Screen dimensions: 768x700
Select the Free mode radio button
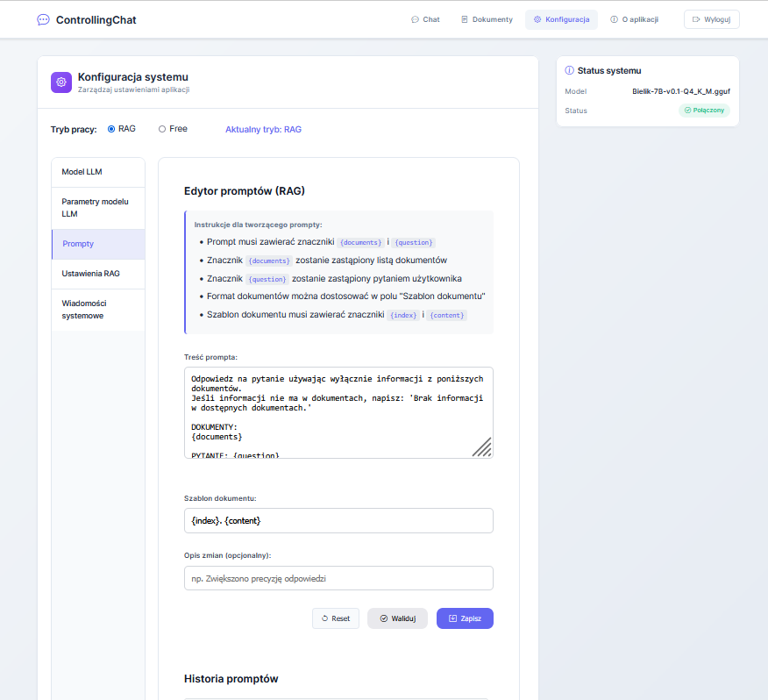162,129
